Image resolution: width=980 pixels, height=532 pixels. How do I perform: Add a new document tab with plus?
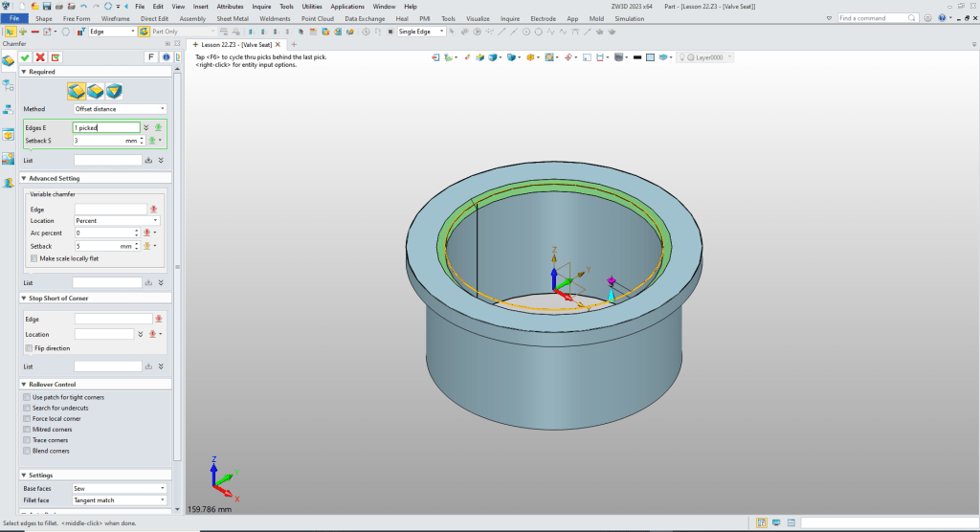pos(293,44)
